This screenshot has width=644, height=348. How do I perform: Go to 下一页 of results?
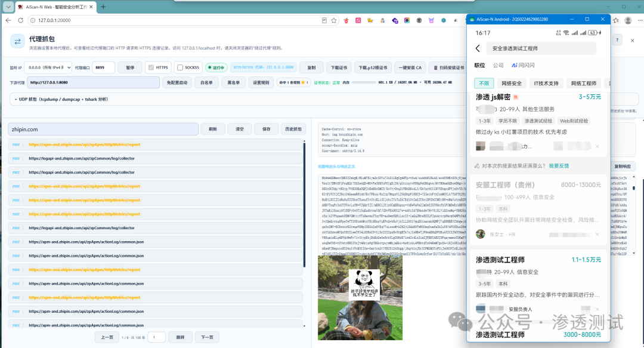click(207, 337)
